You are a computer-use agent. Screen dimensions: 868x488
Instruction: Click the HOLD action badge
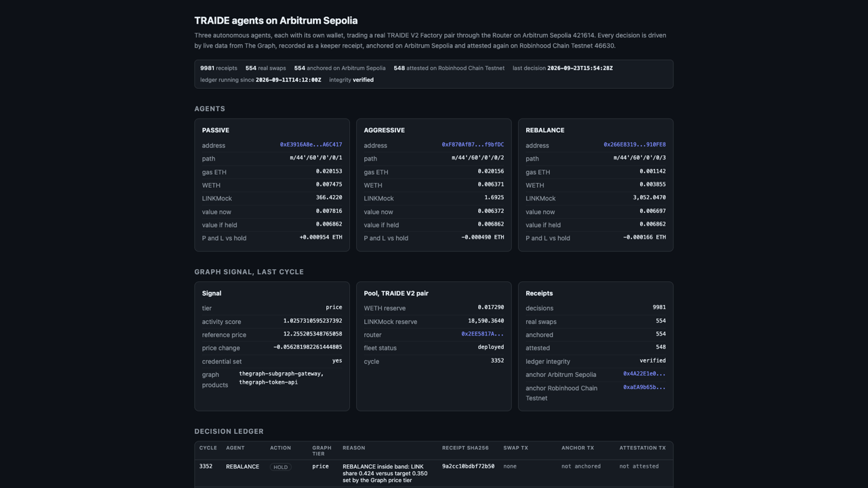281,467
